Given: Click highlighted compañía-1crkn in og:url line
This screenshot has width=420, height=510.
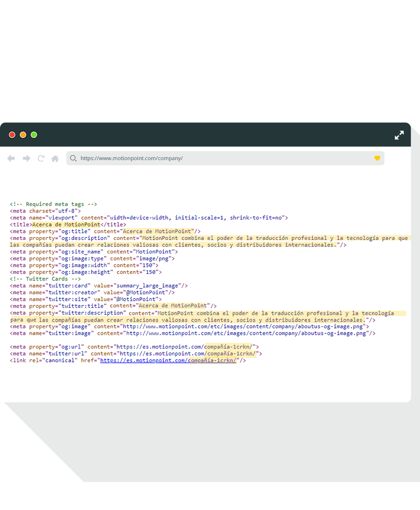Looking at the screenshot, I should [x=228, y=347].
